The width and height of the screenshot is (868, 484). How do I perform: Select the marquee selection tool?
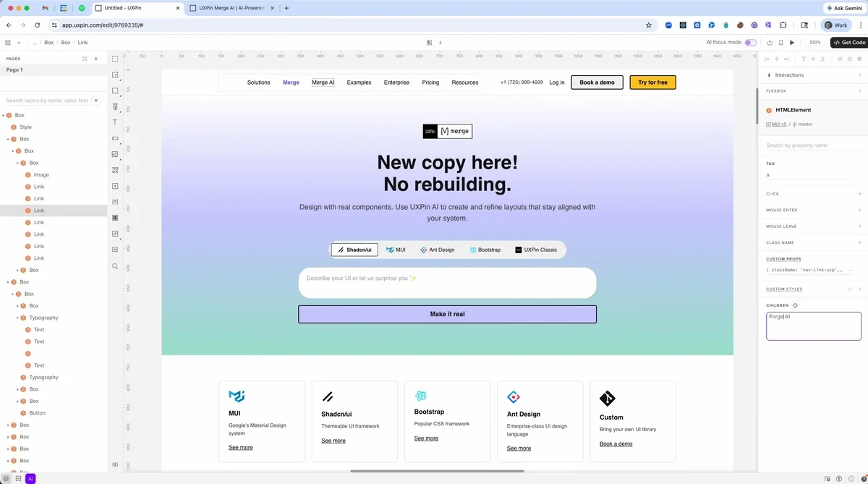[115, 59]
